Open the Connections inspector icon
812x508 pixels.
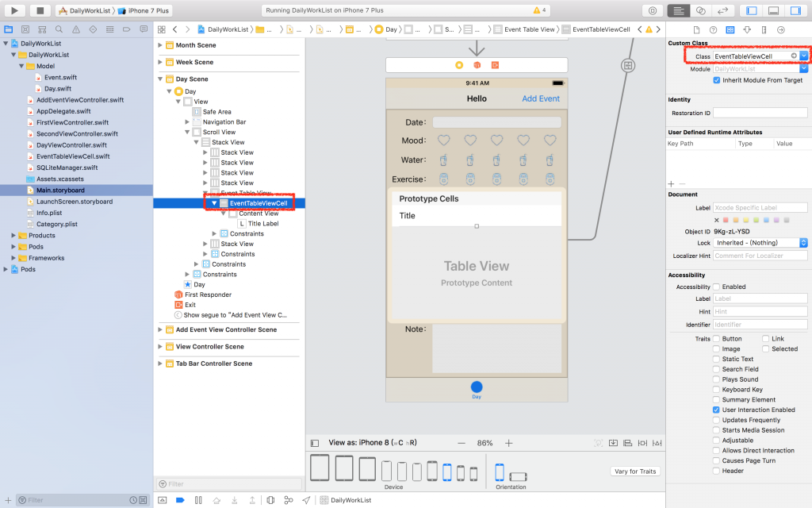[781, 30]
